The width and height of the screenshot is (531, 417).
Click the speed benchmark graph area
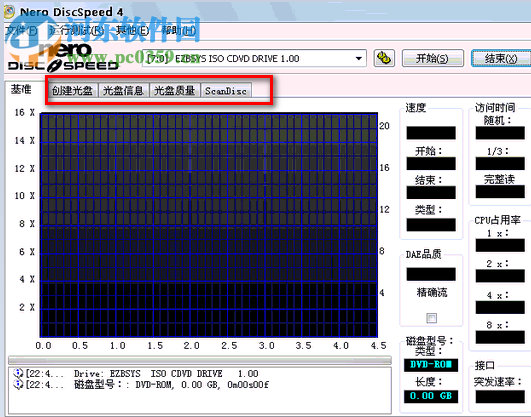(x=209, y=225)
